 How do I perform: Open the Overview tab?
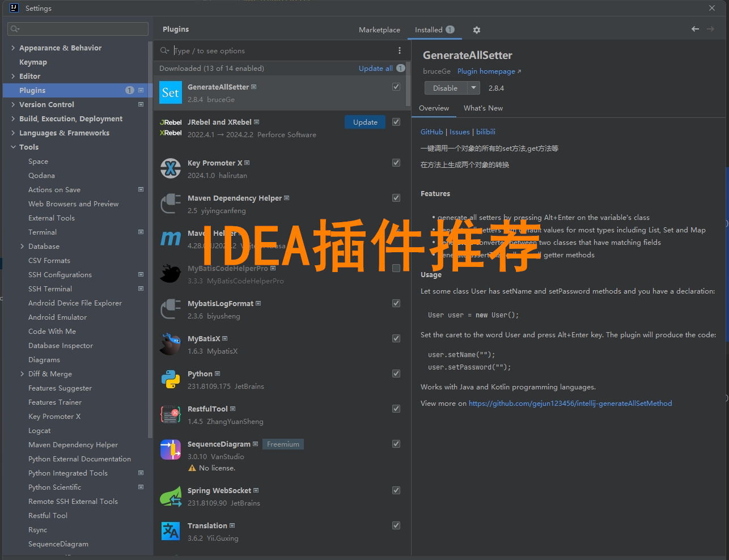434,108
